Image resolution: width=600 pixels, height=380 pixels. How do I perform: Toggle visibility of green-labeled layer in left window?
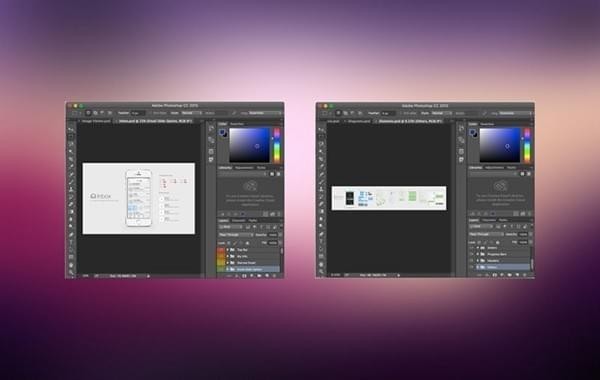coord(221,269)
